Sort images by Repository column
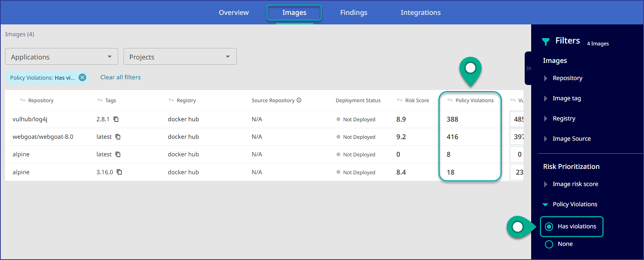The height and width of the screenshot is (260, 644). (x=40, y=101)
